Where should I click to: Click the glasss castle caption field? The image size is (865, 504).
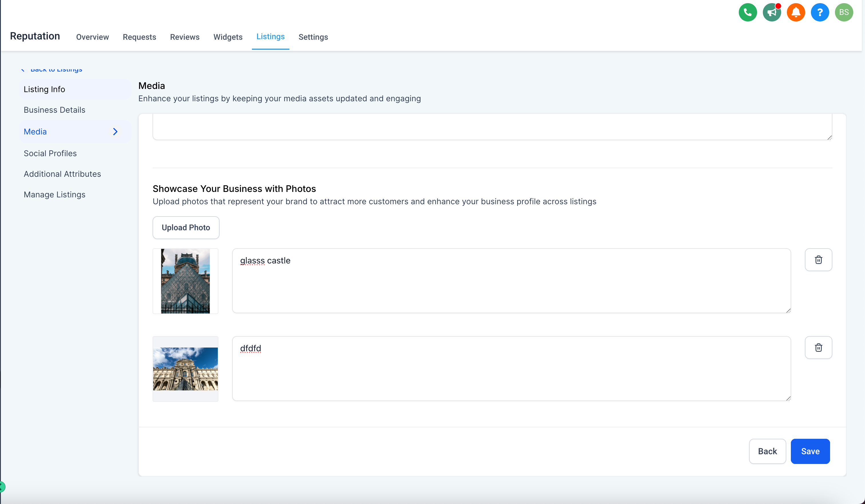(511, 281)
